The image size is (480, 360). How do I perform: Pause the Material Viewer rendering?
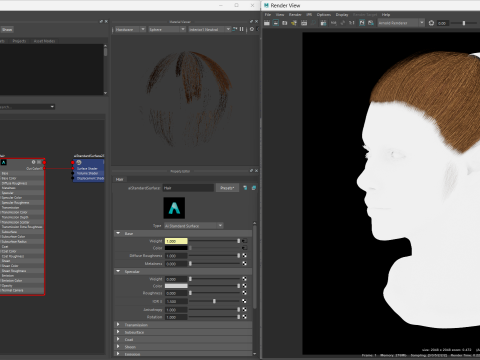point(242,29)
